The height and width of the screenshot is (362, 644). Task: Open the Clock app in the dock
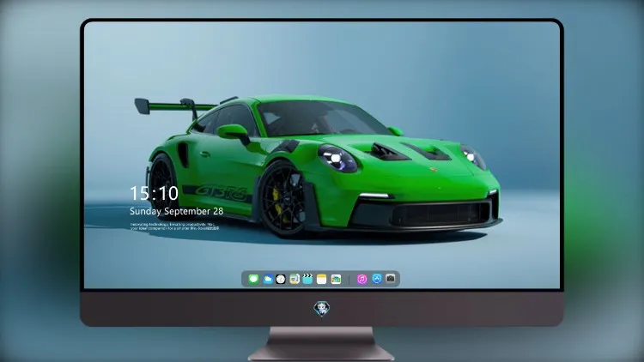click(x=281, y=280)
